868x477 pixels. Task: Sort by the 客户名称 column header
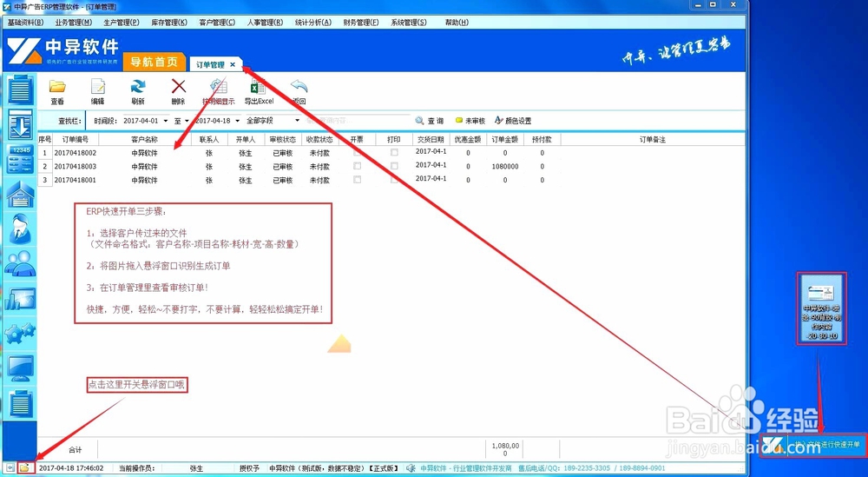(x=144, y=139)
